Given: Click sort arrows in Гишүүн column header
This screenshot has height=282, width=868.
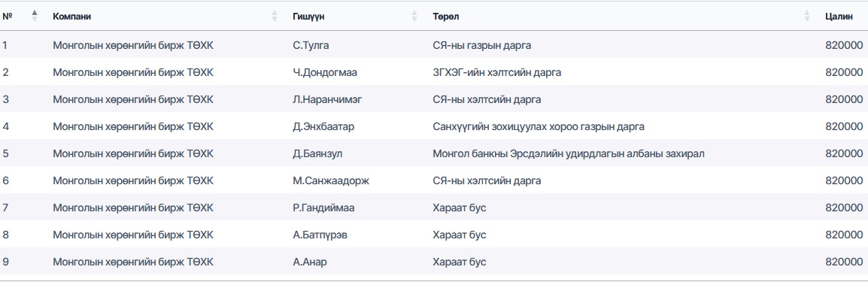Looking at the screenshot, I should coord(414,16).
